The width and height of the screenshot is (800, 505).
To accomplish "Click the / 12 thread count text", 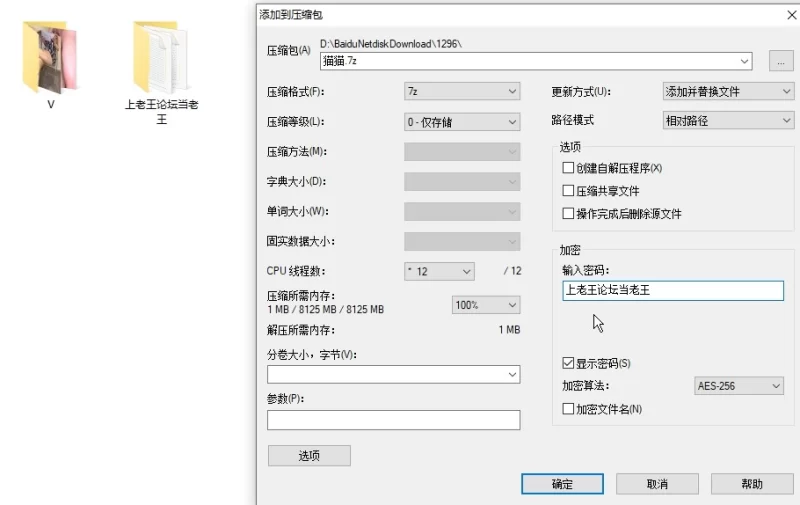I will tap(512, 271).
